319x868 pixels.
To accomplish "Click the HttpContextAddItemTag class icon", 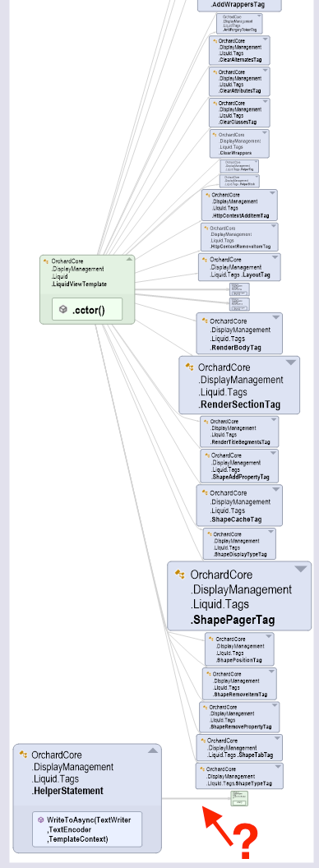I will click(208, 196).
